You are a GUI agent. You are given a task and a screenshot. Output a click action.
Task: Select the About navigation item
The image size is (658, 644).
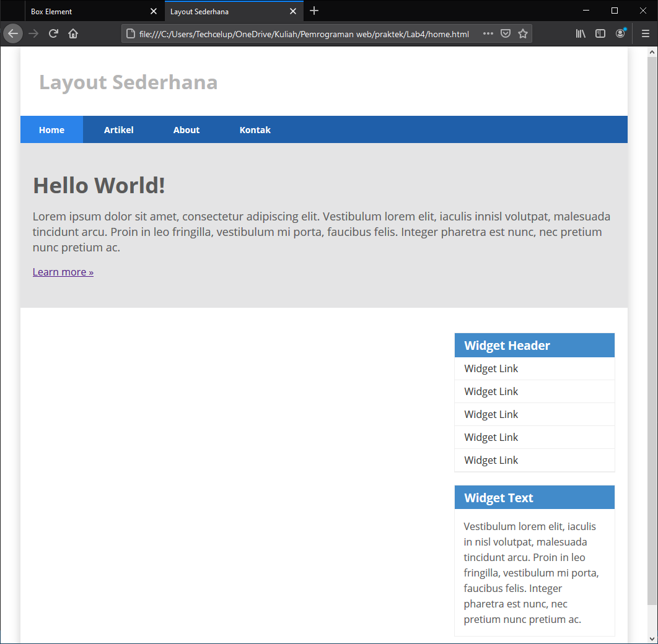(x=186, y=129)
